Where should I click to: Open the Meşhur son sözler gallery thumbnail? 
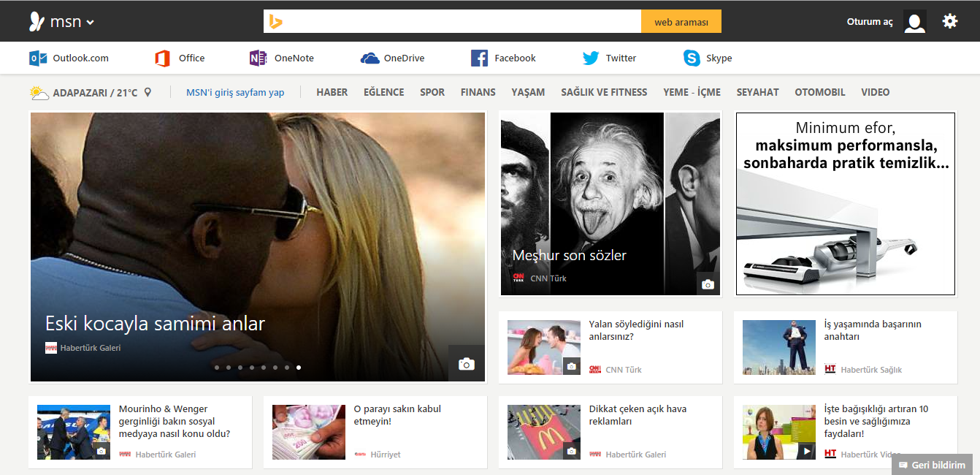(610, 203)
